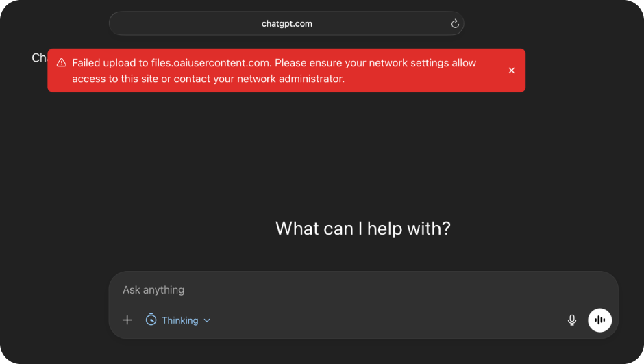Image resolution: width=644 pixels, height=364 pixels.
Task: Click the Failed upload error message text
Action: click(274, 70)
